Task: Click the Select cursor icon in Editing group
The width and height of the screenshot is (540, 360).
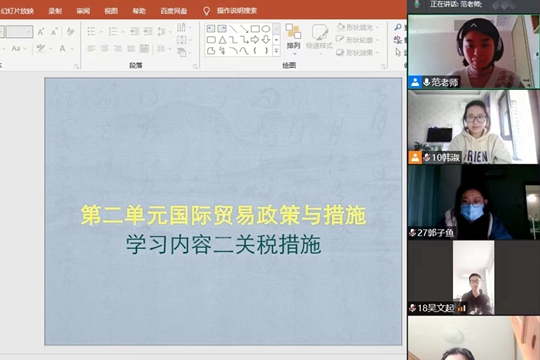Action: tap(398, 52)
